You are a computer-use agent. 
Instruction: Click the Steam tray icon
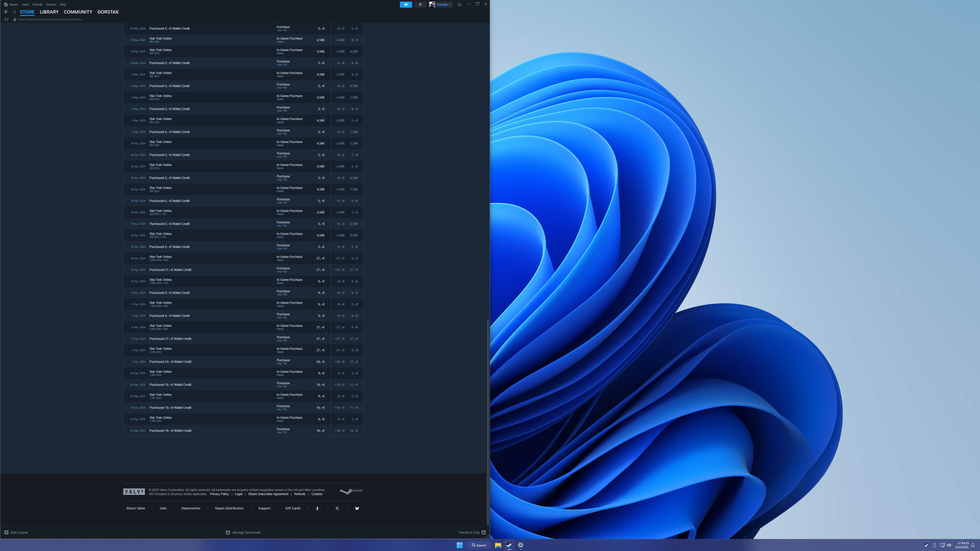[x=926, y=545]
